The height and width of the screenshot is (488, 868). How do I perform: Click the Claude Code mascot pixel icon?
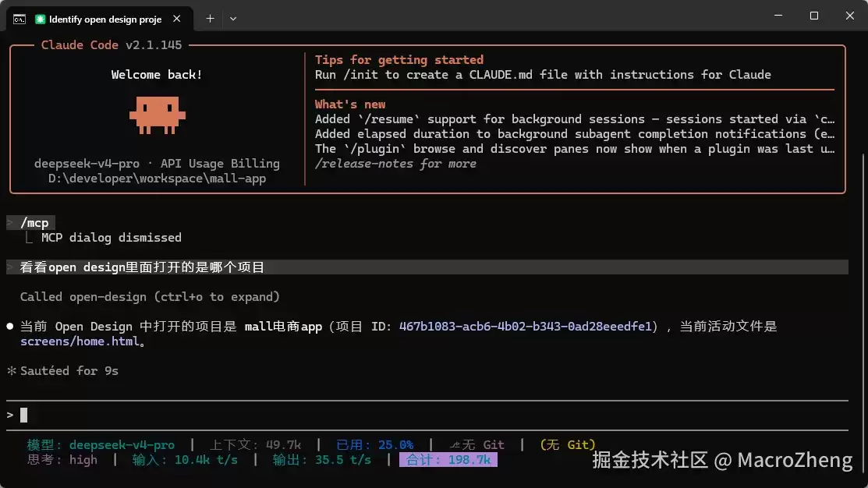coord(158,115)
